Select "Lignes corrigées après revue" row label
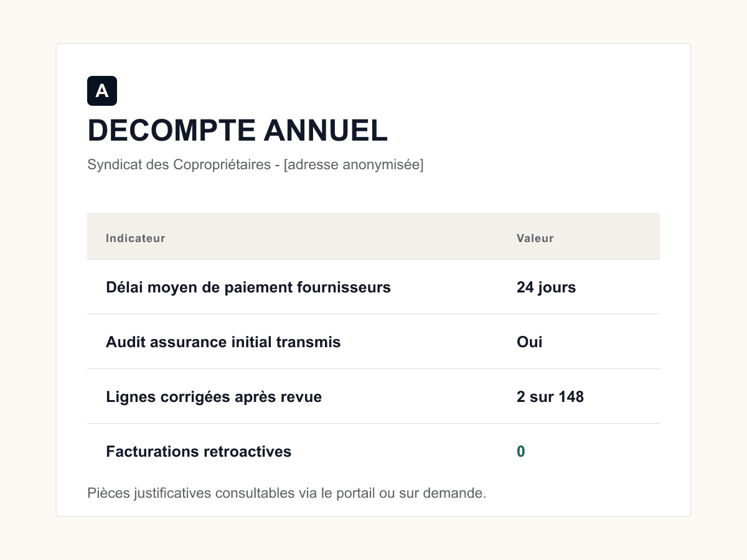 click(214, 397)
